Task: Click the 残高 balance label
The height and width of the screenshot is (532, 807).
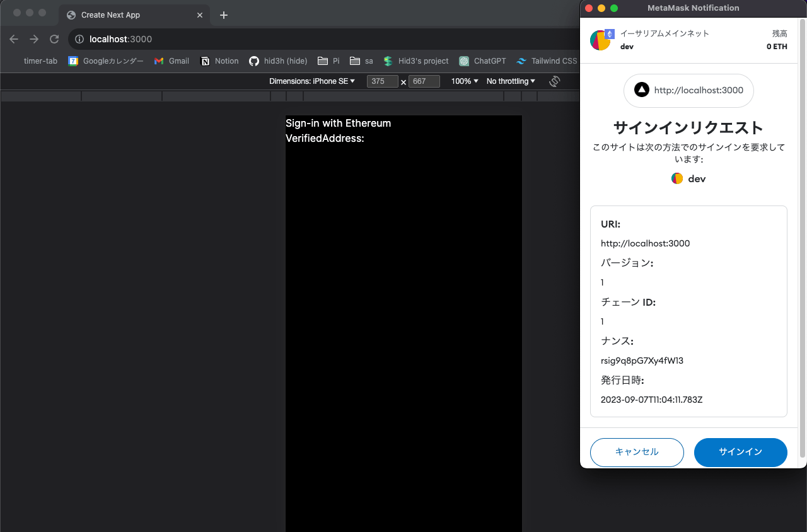Action: (780, 33)
